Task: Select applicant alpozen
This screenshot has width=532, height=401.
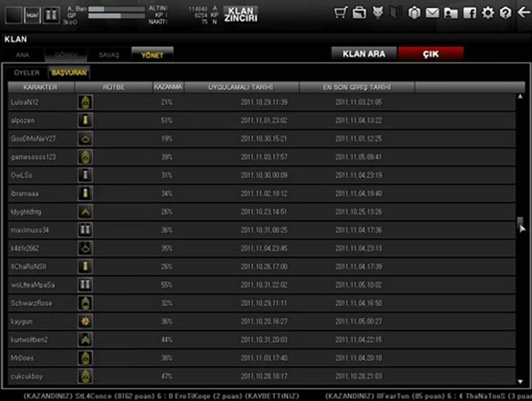Action: (x=262, y=120)
